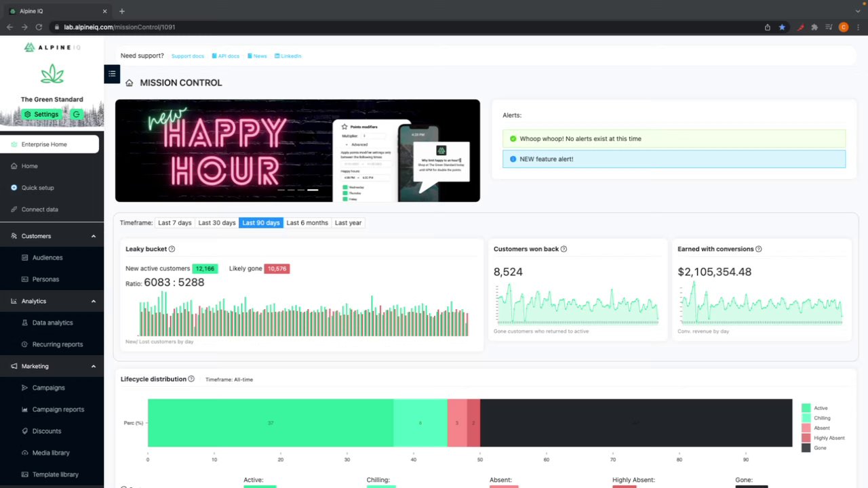The width and height of the screenshot is (868, 488).
Task: Click the home icon beside Mission Control
Action: click(129, 83)
